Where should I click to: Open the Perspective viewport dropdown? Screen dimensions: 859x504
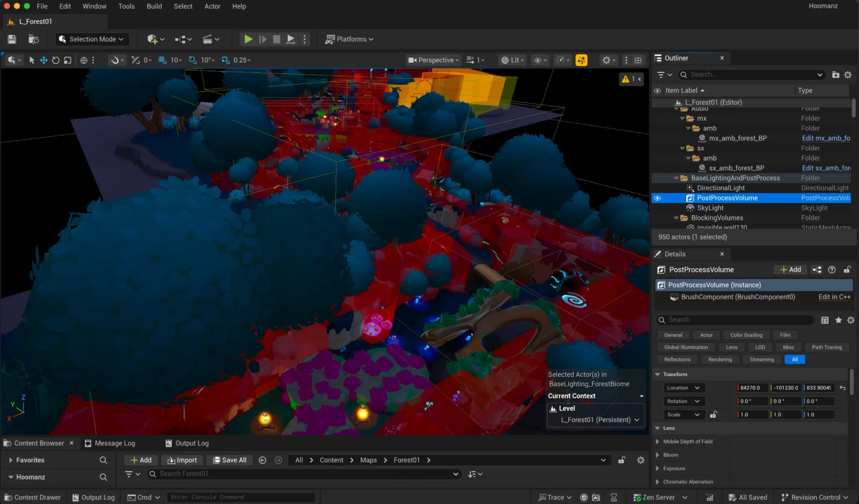[433, 60]
